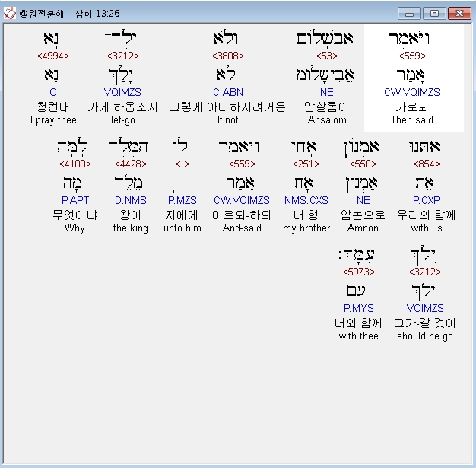Click Strong's number <559> above 'And-said'
This screenshot has height=468, width=476.
242,164
